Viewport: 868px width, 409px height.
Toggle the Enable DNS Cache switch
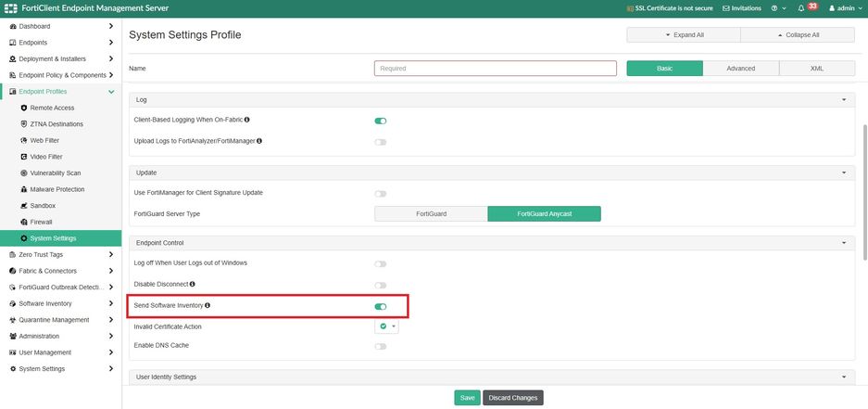[381, 346]
